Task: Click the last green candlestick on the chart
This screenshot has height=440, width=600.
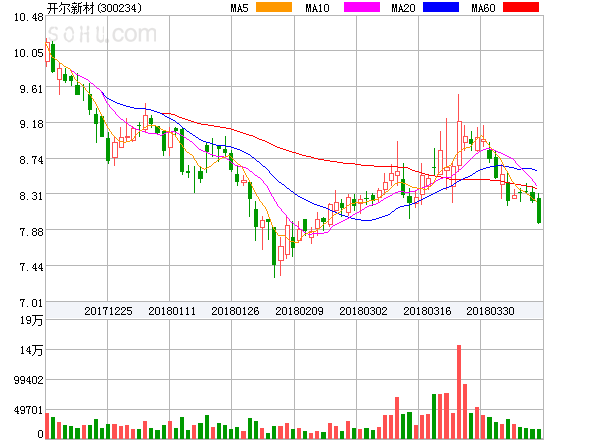Action: click(539, 210)
